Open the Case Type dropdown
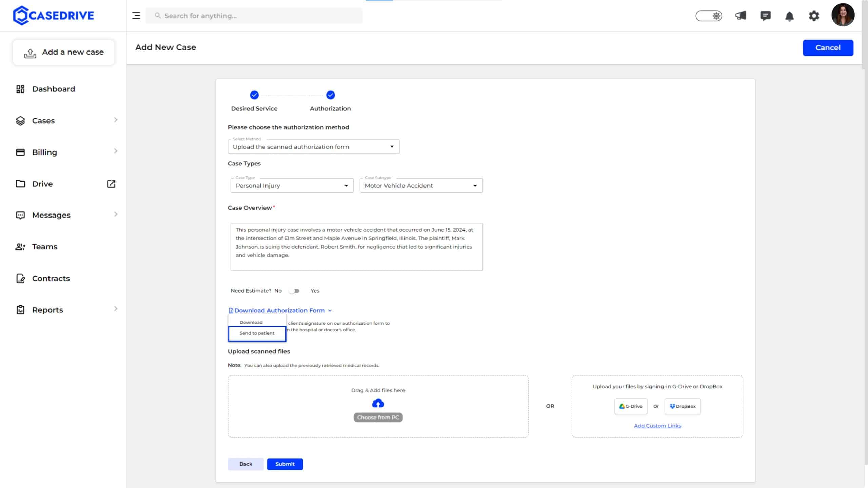 point(292,186)
